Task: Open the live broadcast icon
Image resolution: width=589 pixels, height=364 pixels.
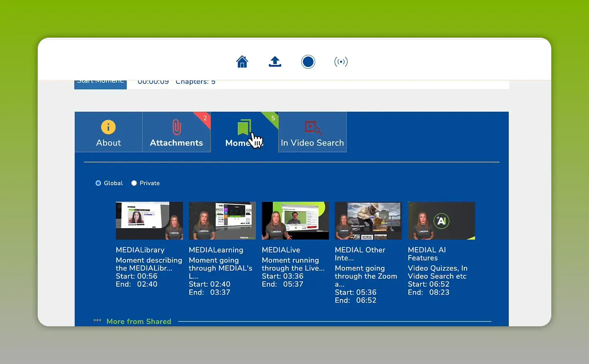Action: coord(341,62)
